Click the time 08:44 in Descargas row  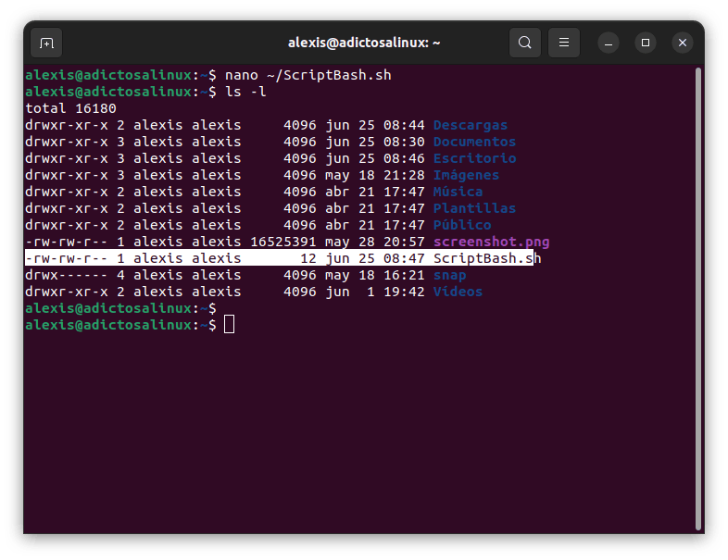(404, 125)
